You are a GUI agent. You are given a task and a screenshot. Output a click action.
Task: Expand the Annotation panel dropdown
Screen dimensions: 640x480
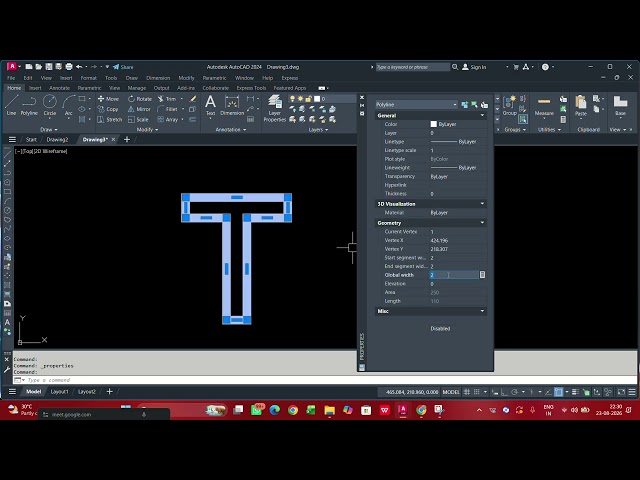pos(231,129)
